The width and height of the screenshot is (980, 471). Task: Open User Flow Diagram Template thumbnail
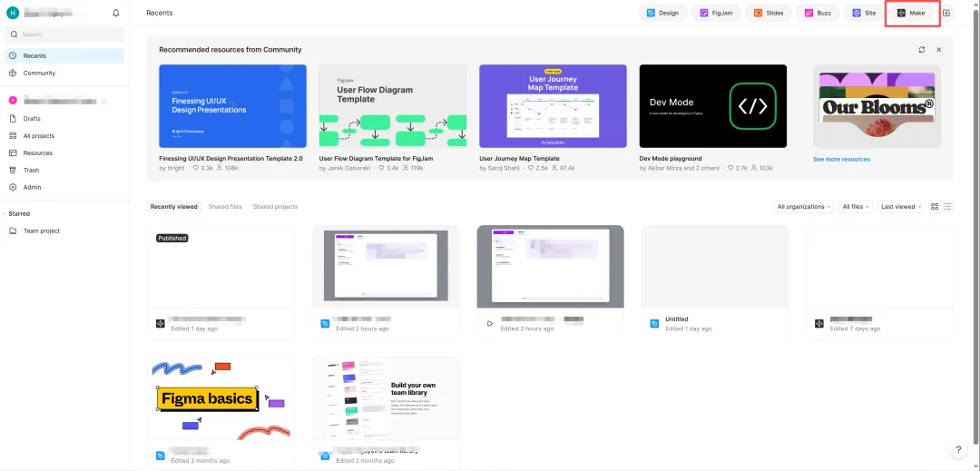[393, 106]
